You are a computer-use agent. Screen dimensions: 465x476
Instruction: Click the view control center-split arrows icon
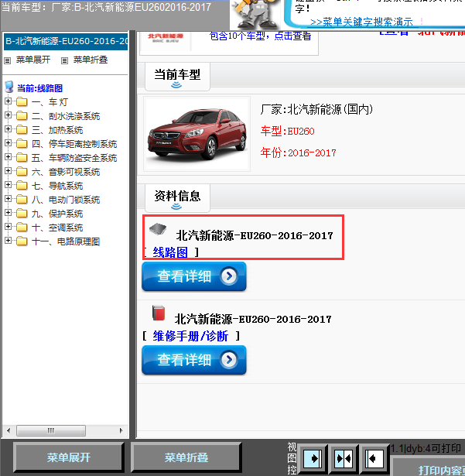pyautogui.click(x=344, y=457)
